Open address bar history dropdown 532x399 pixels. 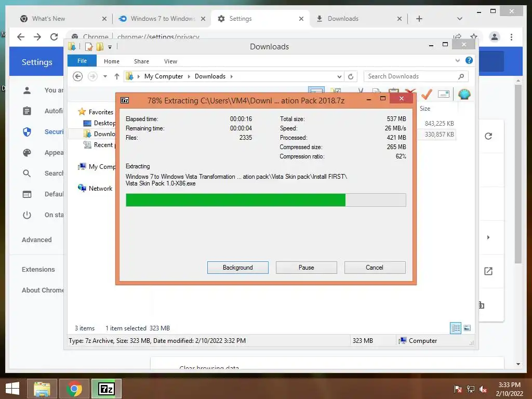[339, 77]
